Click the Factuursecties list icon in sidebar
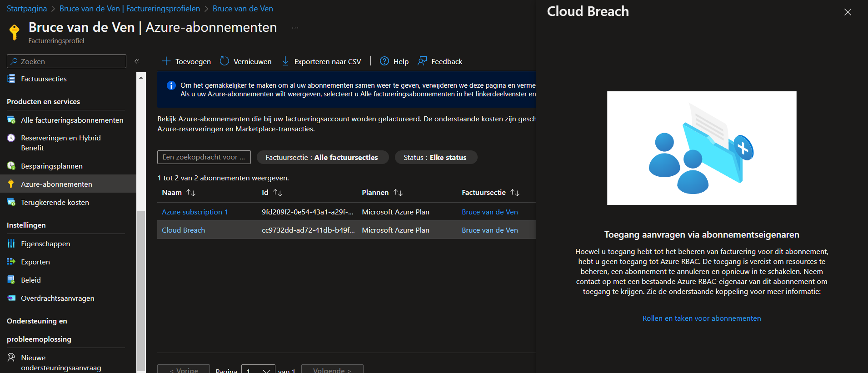 (x=11, y=79)
